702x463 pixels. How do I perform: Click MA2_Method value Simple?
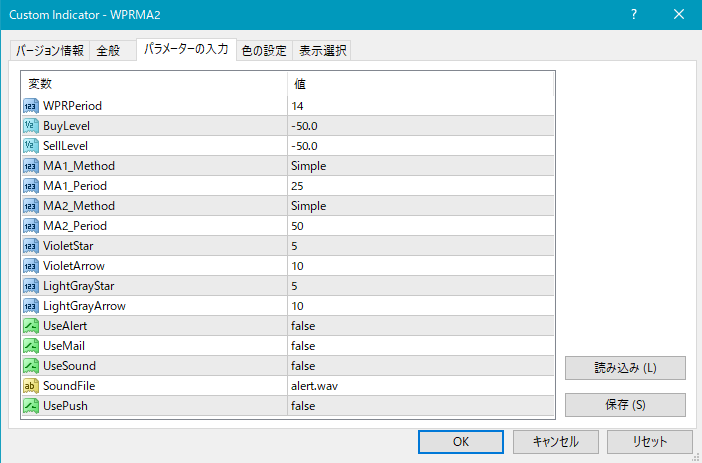tap(308, 206)
